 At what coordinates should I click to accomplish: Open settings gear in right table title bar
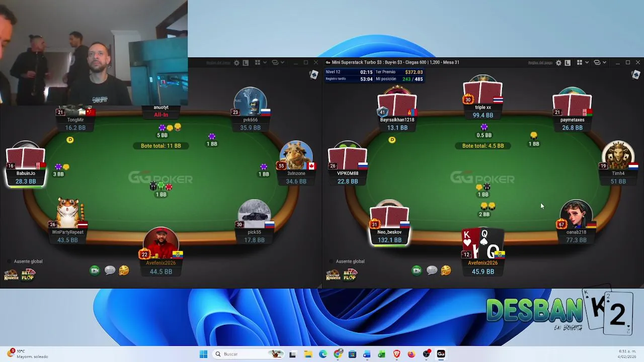558,63
